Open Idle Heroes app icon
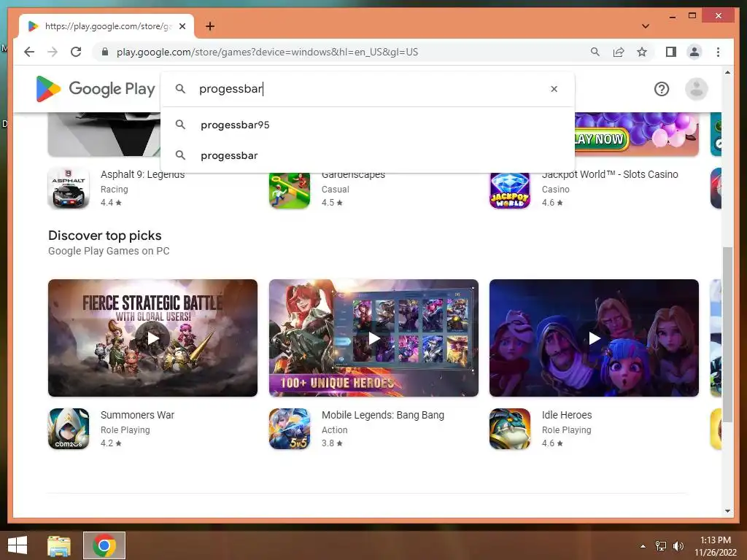This screenshot has height=560, width=747. [510, 429]
